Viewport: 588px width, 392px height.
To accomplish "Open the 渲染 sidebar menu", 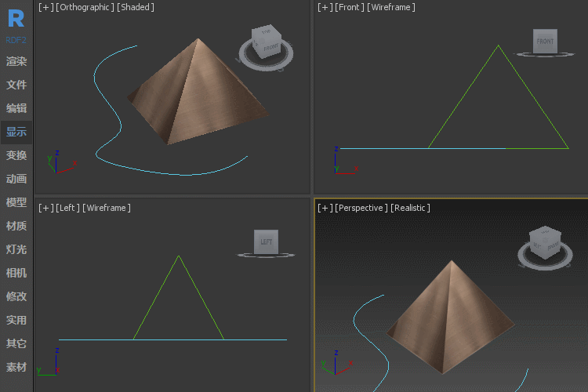I will click(16, 61).
